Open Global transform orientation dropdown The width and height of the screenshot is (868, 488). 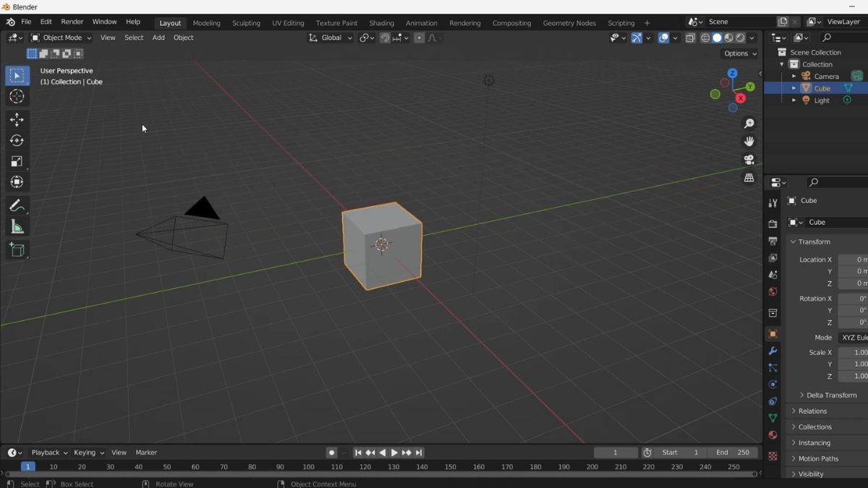pyautogui.click(x=331, y=38)
